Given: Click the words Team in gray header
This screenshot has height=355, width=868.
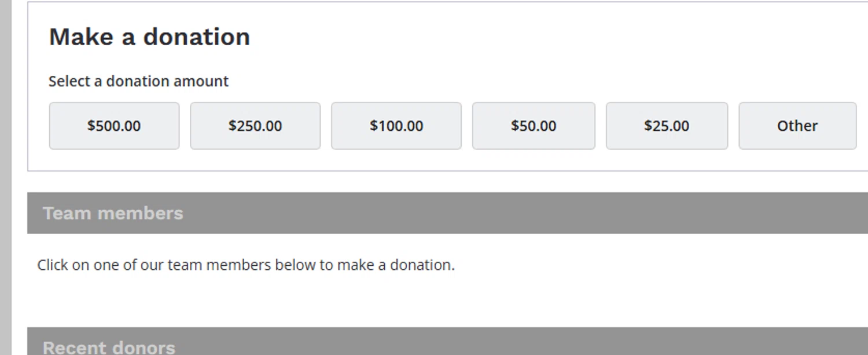Looking at the screenshot, I should pyautogui.click(x=67, y=213).
